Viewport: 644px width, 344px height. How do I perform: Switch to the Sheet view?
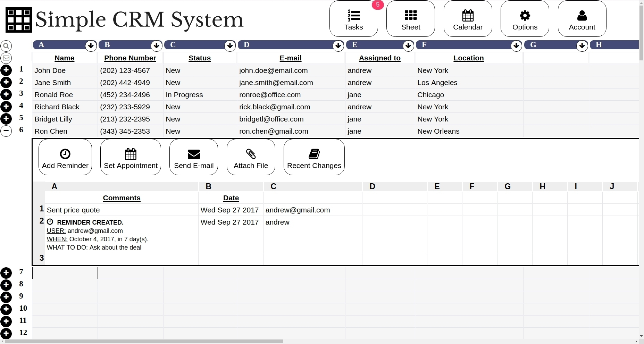(411, 19)
